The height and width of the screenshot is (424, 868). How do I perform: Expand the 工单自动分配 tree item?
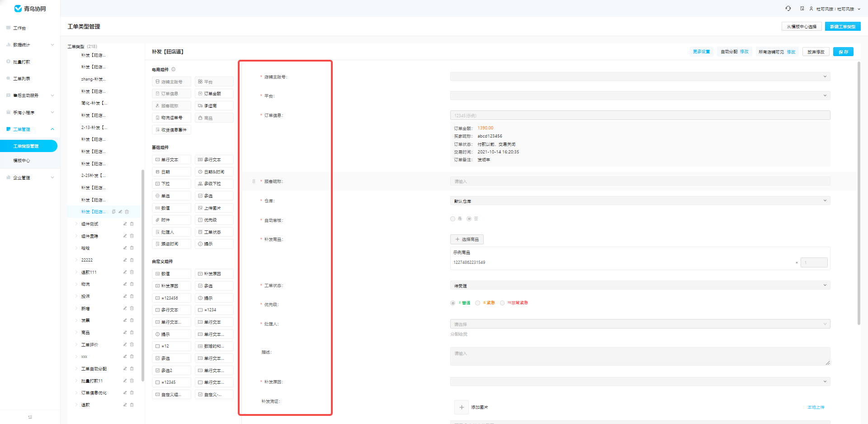[x=76, y=369]
